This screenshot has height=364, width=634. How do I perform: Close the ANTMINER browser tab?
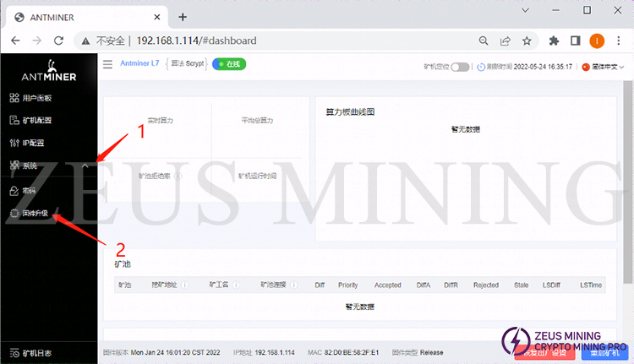157,17
